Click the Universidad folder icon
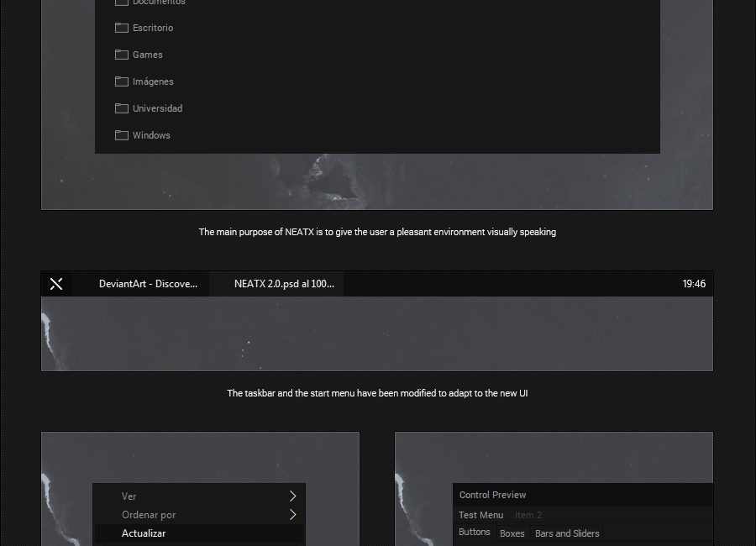The image size is (756, 546). pos(122,108)
